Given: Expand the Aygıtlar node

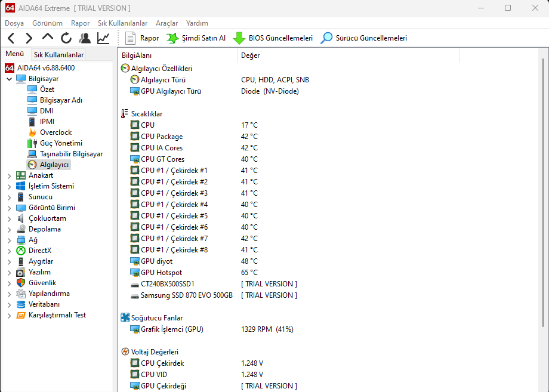Looking at the screenshot, I should (x=9, y=262).
